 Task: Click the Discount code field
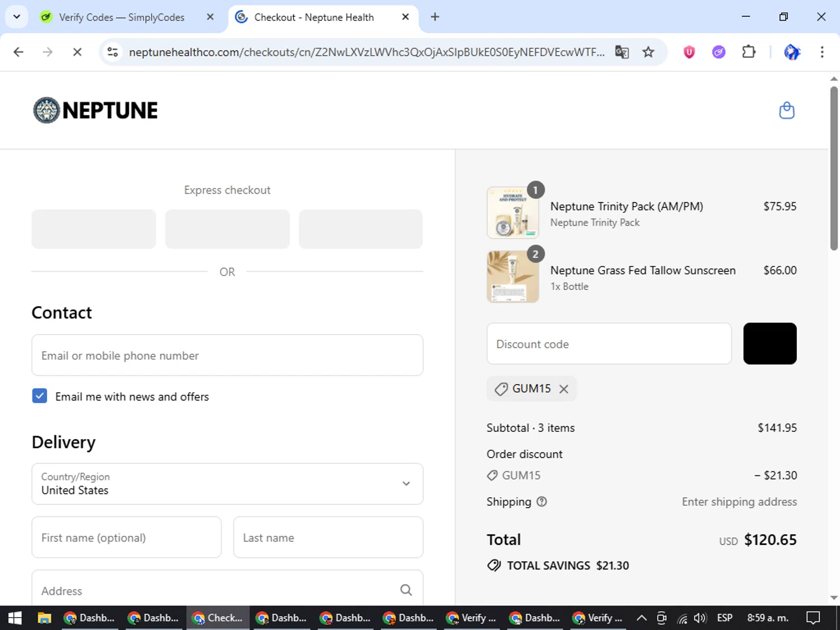coord(609,343)
